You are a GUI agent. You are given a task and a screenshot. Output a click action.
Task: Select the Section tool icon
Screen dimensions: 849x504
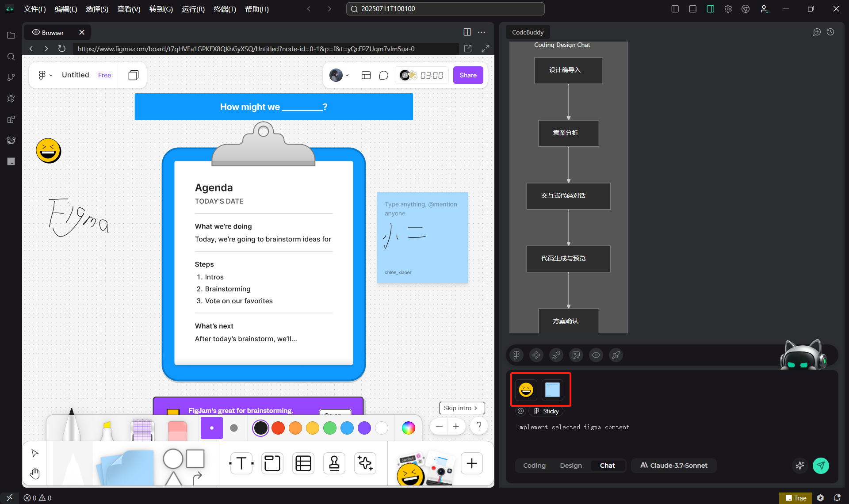(x=272, y=463)
